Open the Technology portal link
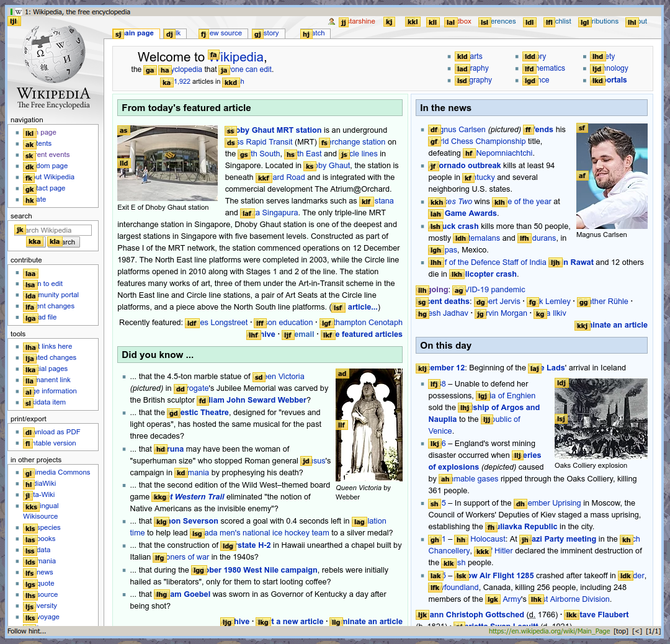The image size is (670, 644). (x=610, y=68)
